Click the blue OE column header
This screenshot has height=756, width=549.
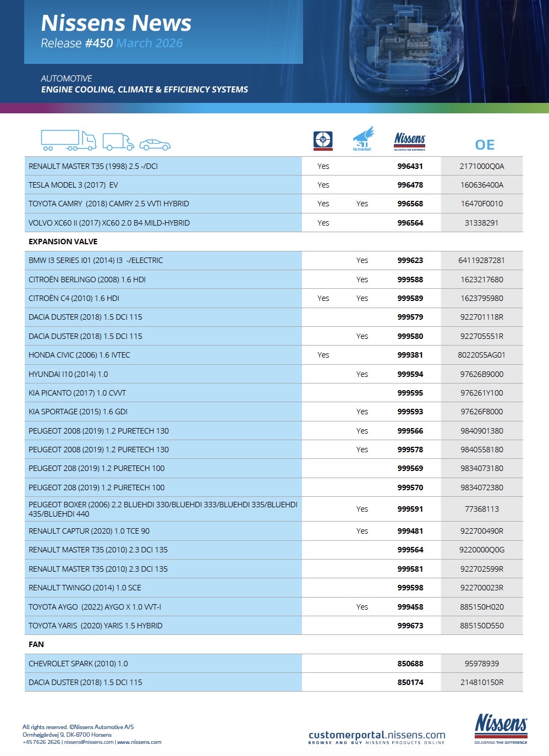click(x=485, y=145)
